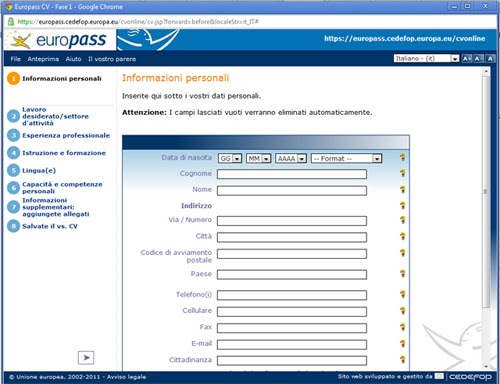Click the Cittadinanza input field
Image resolution: width=500 pixels, height=384 pixels.
pos(292,360)
